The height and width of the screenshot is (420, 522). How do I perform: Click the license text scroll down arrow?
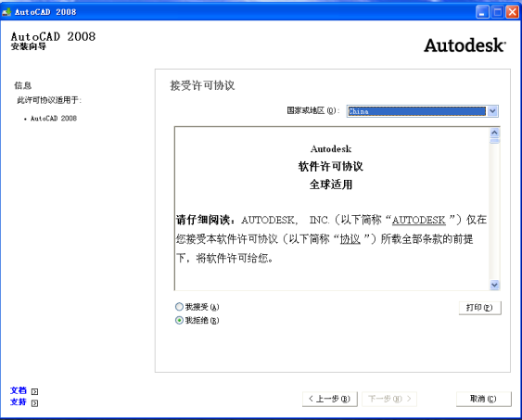(495, 285)
